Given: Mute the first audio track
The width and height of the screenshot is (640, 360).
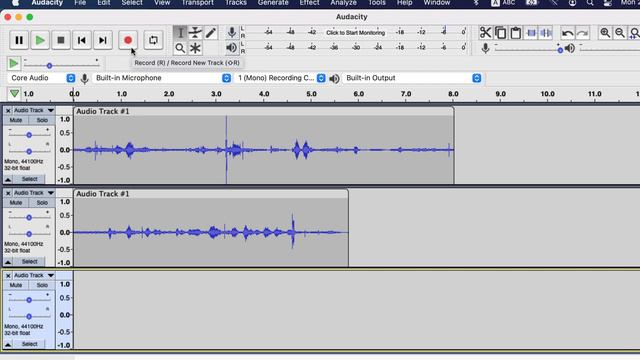Looking at the screenshot, I should point(16,120).
